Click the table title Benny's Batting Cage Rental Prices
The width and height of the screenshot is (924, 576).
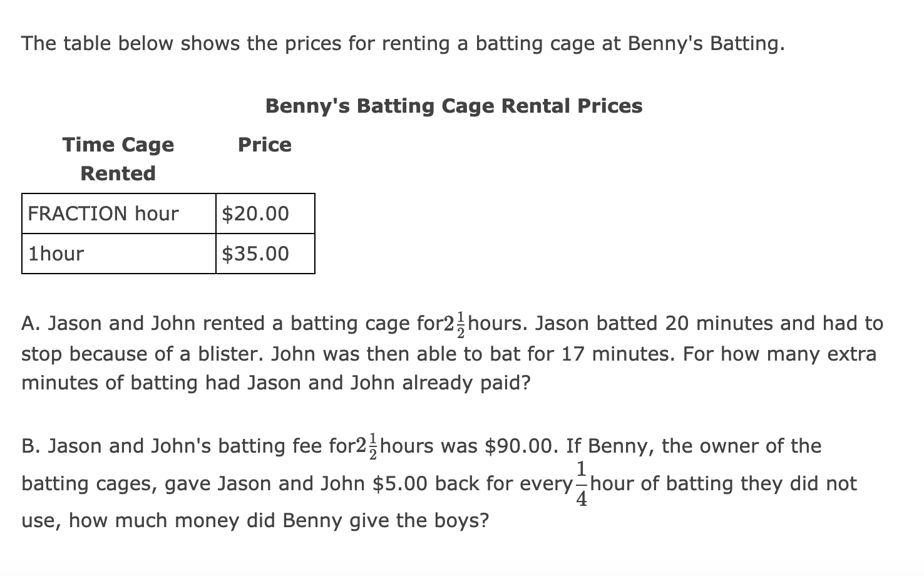tap(454, 106)
